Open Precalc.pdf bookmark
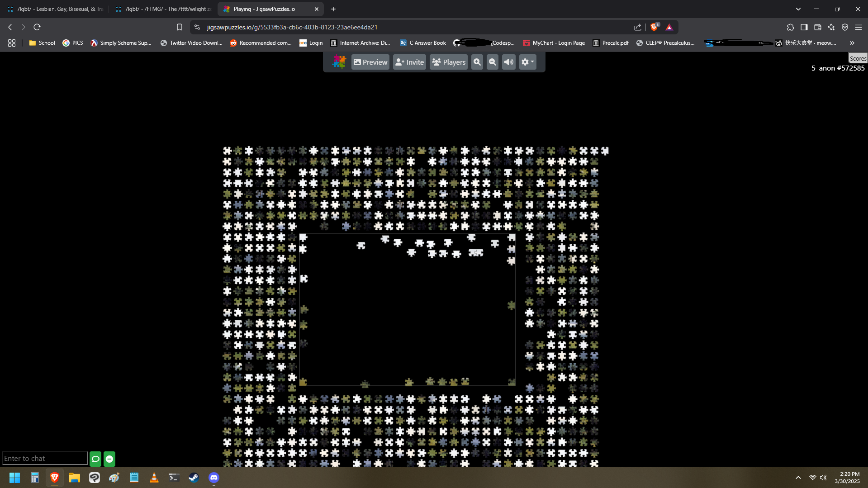The image size is (868, 488). coord(611,43)
